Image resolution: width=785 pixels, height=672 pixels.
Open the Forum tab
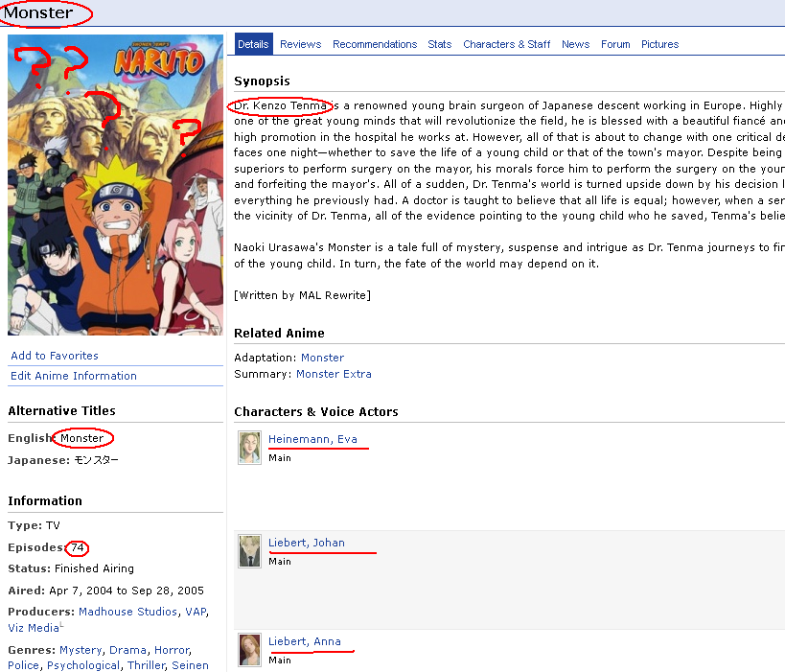[615, 44]
